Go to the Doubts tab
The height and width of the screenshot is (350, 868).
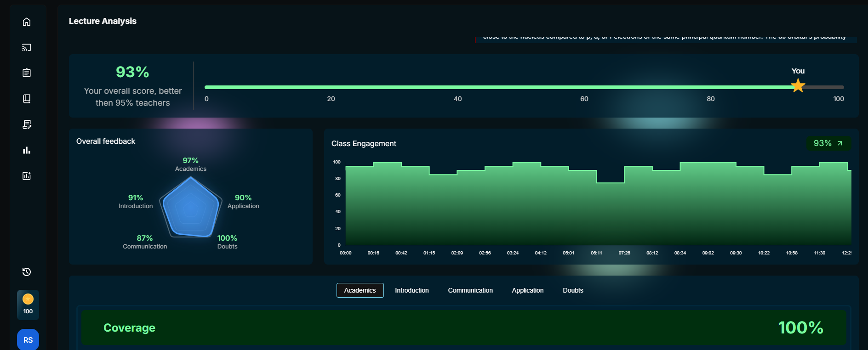(x=573, y=290)
